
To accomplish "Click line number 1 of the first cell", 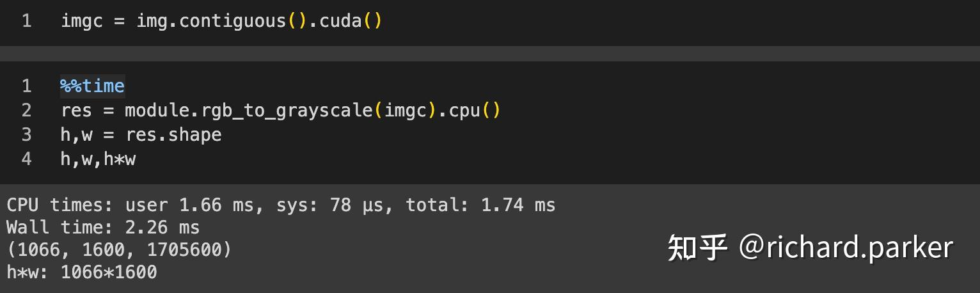I will click(26, 21).
